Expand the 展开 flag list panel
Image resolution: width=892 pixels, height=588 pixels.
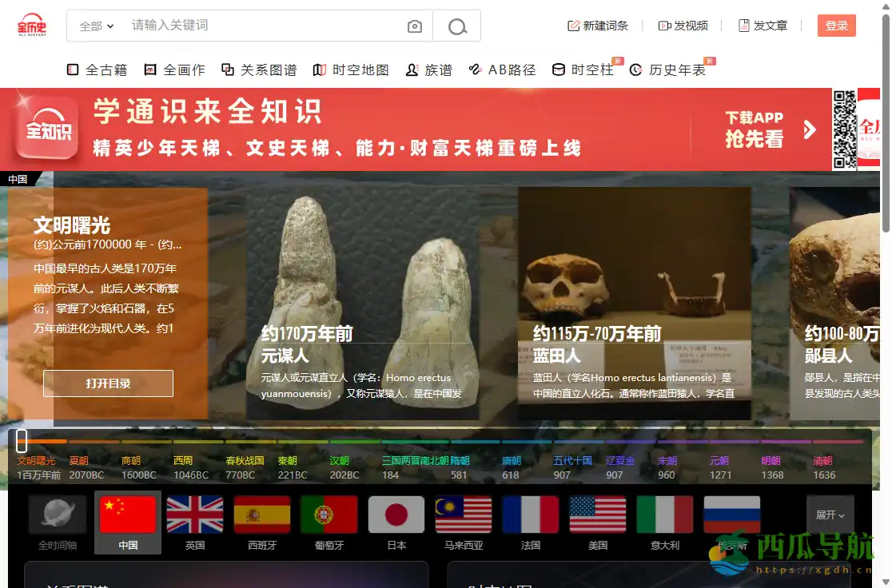[829, 514]
